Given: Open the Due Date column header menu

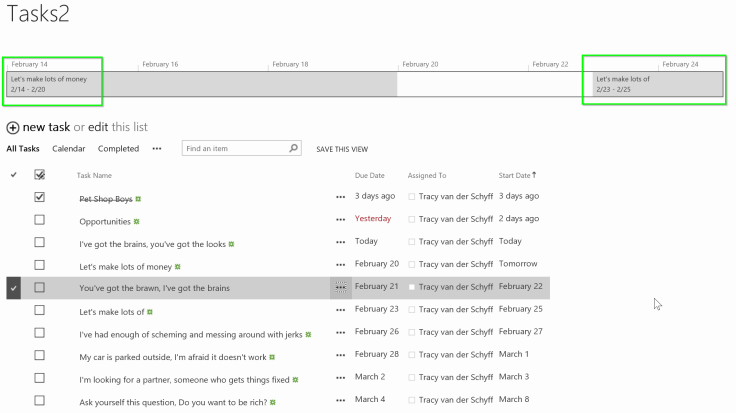Looking at the screenshot, I should coord(369,175).
